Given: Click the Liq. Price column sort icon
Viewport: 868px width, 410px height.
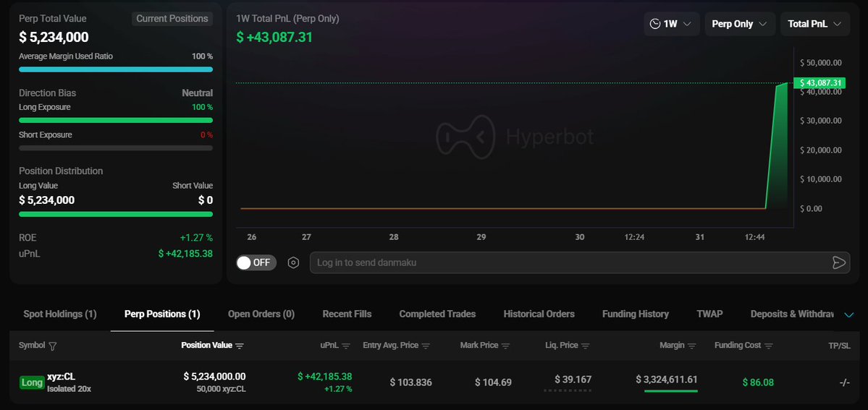Looking at the screenshot, I should pyautogui.click(x=586, y=346).
